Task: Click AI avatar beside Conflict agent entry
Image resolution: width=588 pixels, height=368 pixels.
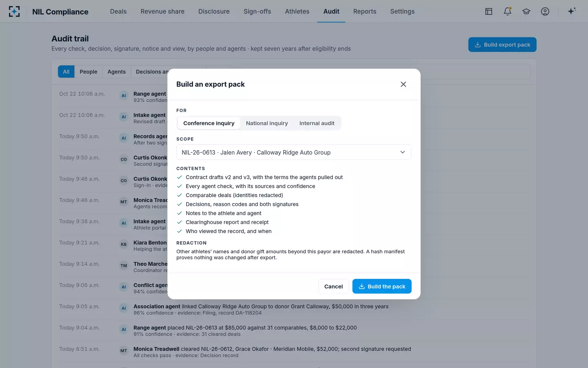Action: pyautogui.click(x=124, y=287)
